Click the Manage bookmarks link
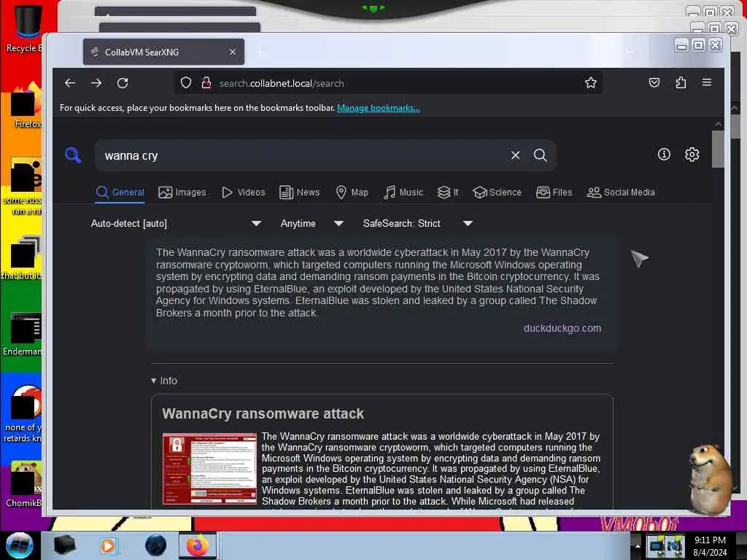This screenshot has height=560, width=747. click(379, 108)
